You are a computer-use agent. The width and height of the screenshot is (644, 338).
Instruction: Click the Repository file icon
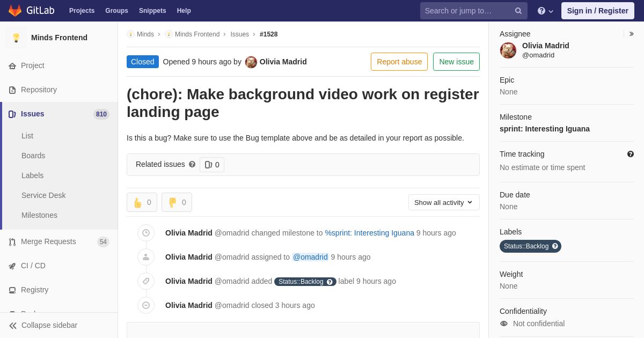(x=12, y=90)
